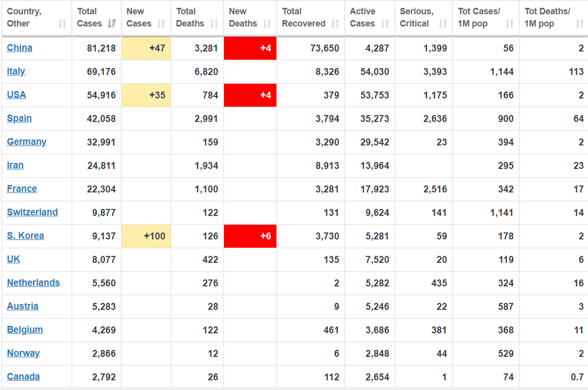Open the China country link
Viewport: 588px width, 390px height.
(20, 48)
